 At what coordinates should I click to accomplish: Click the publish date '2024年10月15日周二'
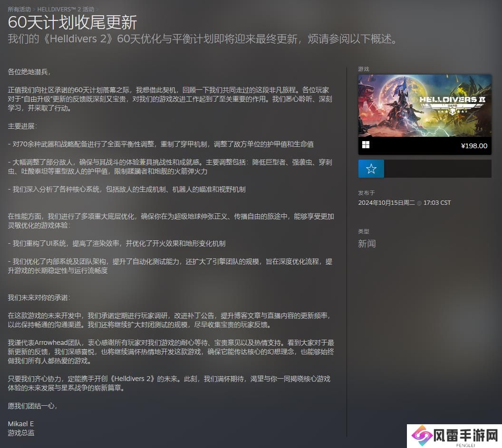[386, 202]
